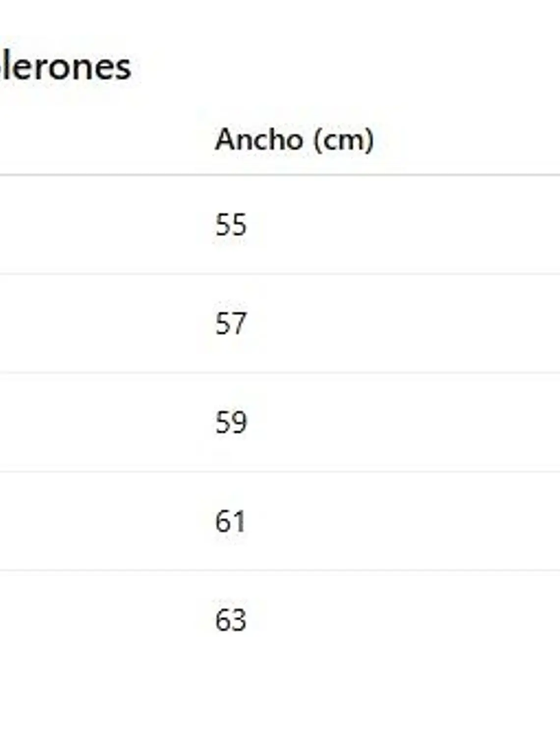Click the blank cell left of 61
This screenshot has width=560, height=747.
[x=98, y=521]
